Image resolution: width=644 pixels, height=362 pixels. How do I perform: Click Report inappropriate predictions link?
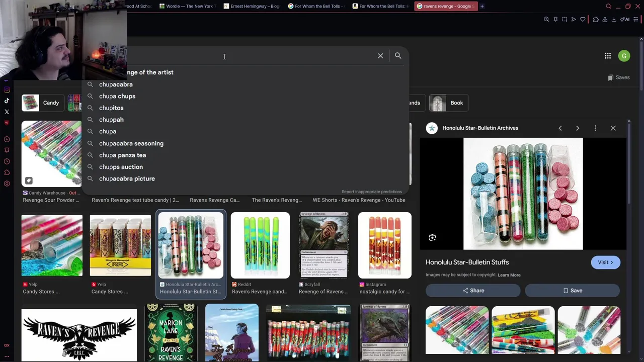tap(372, 192)
